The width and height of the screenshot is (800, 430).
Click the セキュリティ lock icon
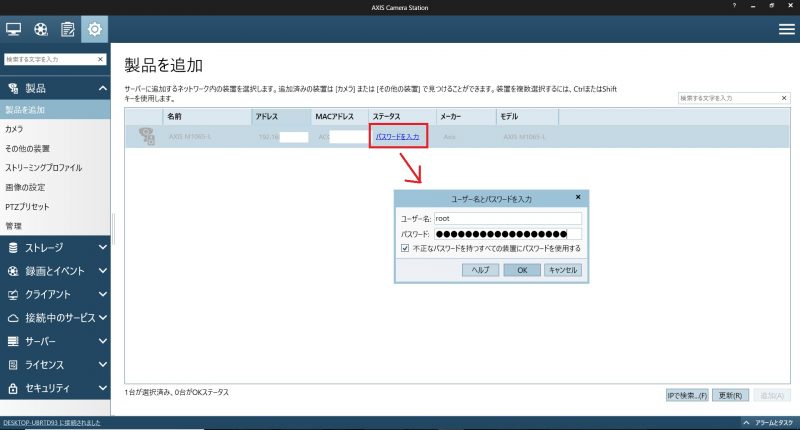pos(13,388)
